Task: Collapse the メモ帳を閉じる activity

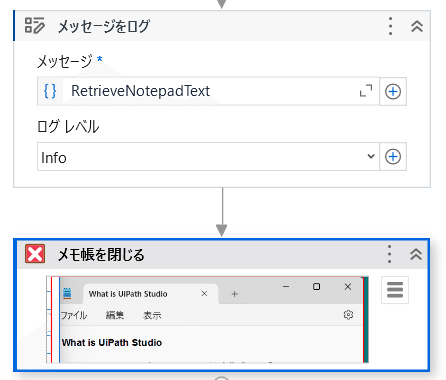Action: (416, 254)
